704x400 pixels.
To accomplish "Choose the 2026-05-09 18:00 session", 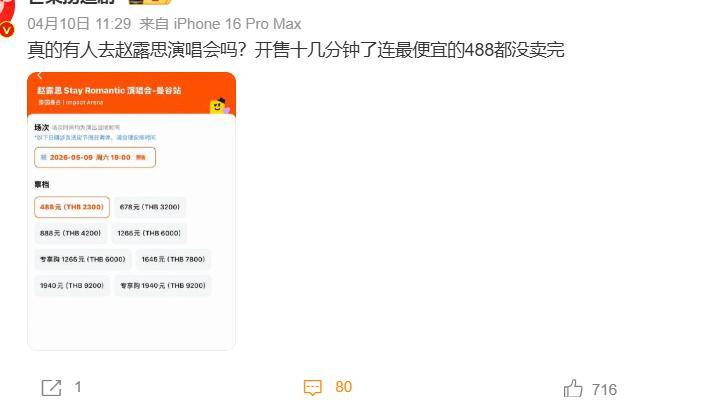I will point(95,158).
